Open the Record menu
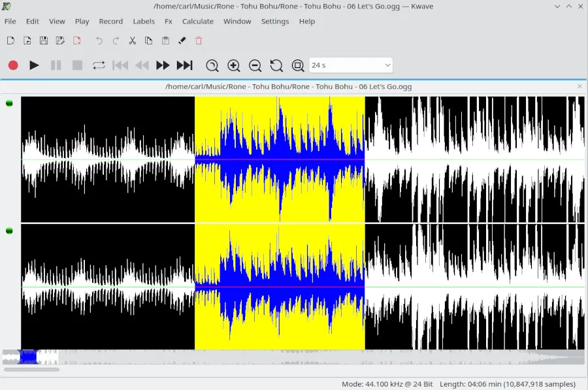Screen dimensions: 588x390 point(110,22)
